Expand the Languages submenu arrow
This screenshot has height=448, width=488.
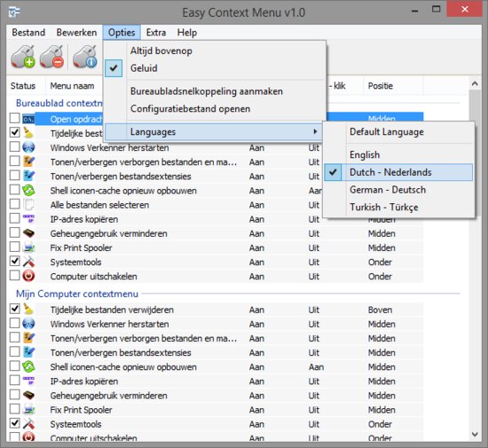pos(315,131)
